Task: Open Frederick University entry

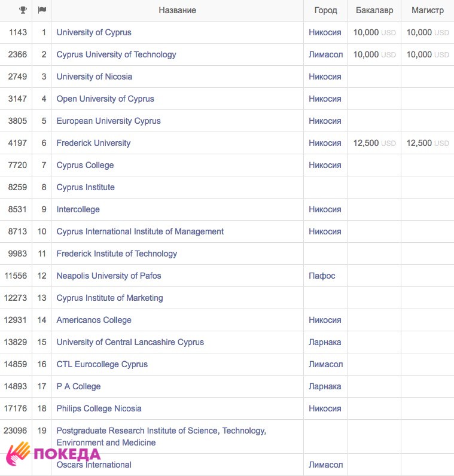Action: pyautogui.click(x=93, y=143)
